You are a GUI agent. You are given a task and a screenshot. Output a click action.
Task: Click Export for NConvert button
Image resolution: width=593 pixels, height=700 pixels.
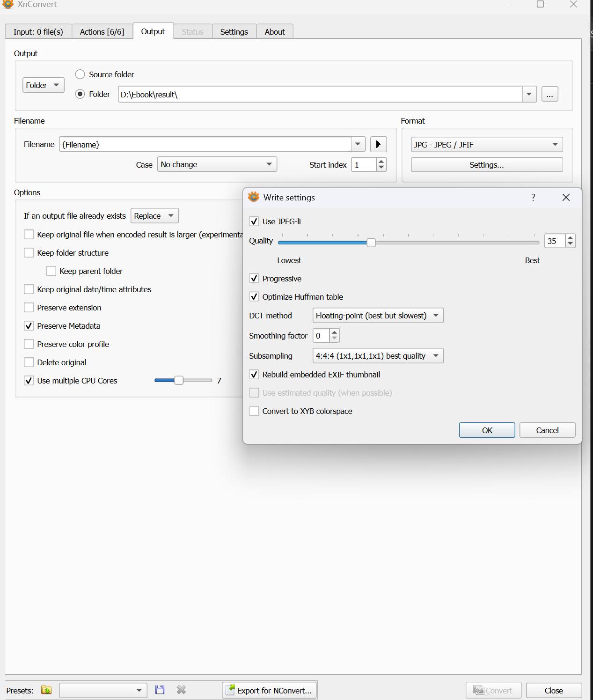[x=269, y=690]
